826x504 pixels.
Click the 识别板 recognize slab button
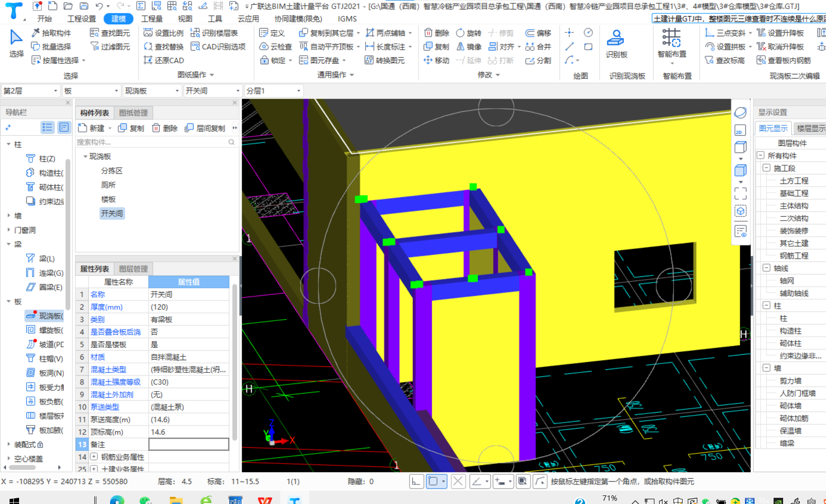click(616, 43)
